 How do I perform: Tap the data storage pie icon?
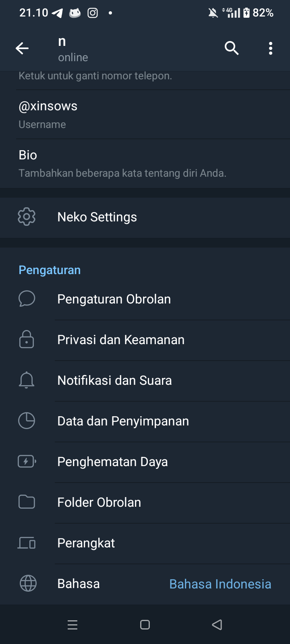point(27,421)
